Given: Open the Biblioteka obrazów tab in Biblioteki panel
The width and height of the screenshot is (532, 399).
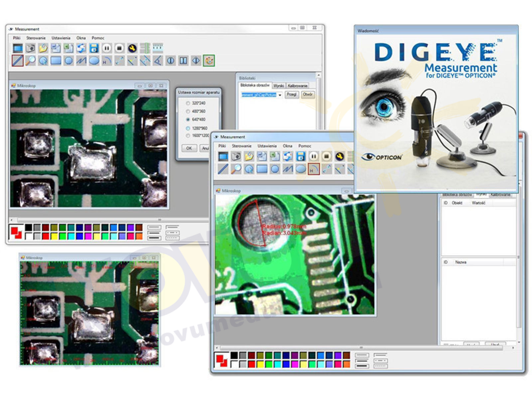Looking at the screenshot, I should coord(255,85).
